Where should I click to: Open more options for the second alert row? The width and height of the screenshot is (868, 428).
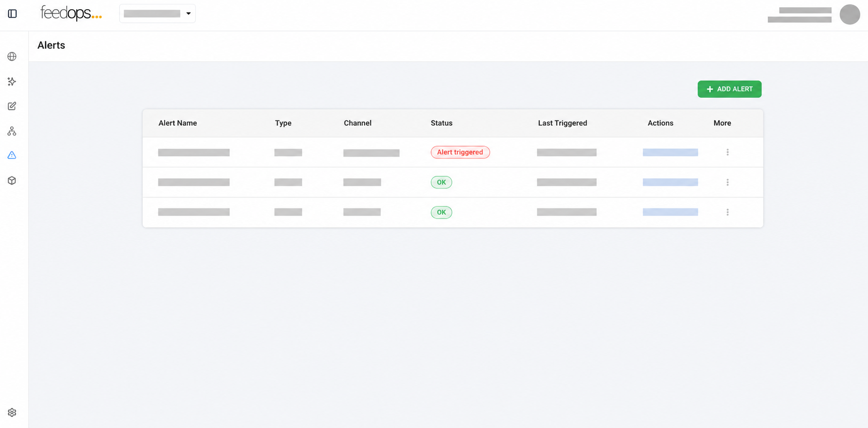pos(728,182)
